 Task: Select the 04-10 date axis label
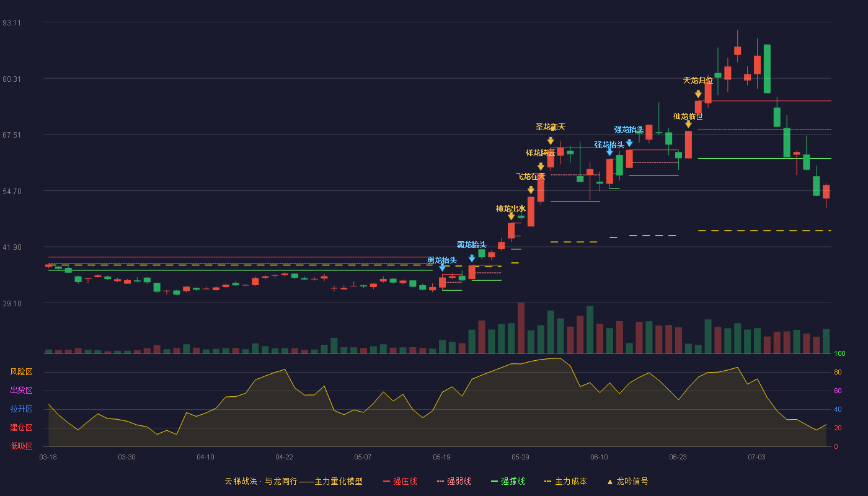[x=205, y=457]
